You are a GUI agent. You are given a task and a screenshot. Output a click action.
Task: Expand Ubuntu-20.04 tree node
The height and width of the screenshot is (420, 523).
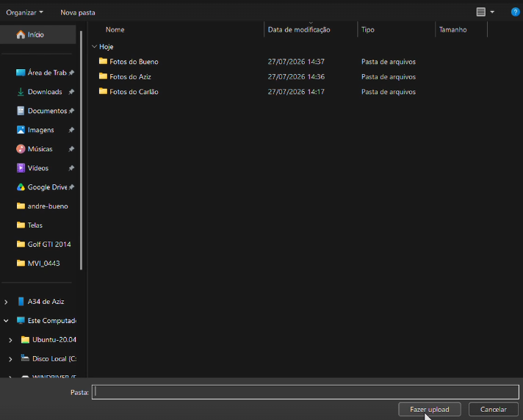point(10,340)
